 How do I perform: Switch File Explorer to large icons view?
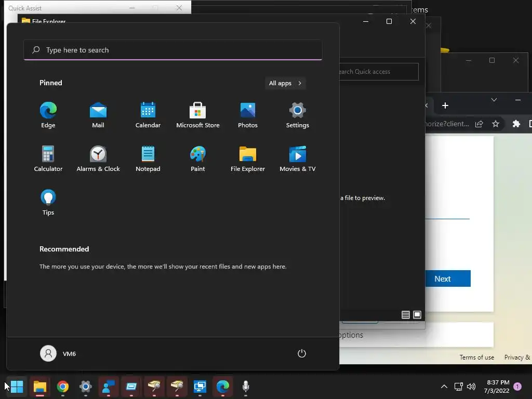(417, 315)
